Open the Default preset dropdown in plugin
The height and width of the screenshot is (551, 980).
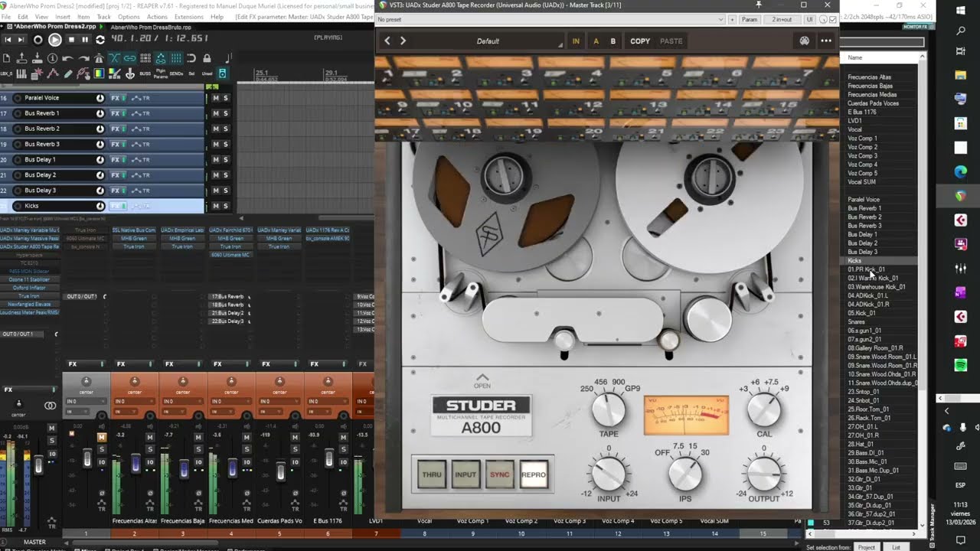[x=488, y=41]
